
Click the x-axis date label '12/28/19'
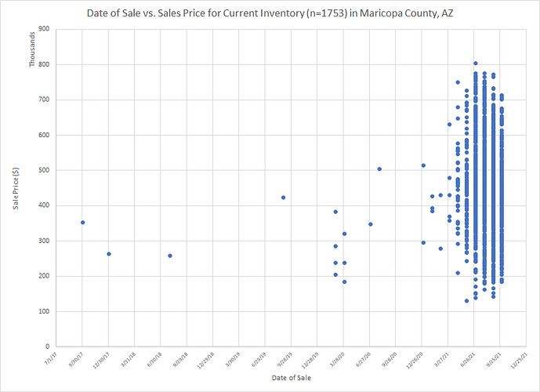310,361
